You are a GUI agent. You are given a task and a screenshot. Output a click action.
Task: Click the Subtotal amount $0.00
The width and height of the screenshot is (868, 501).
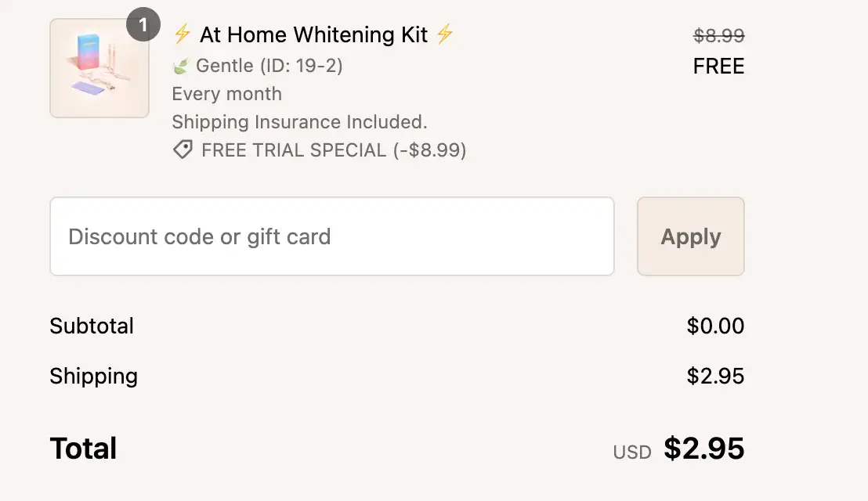click(x=715, y=326)
